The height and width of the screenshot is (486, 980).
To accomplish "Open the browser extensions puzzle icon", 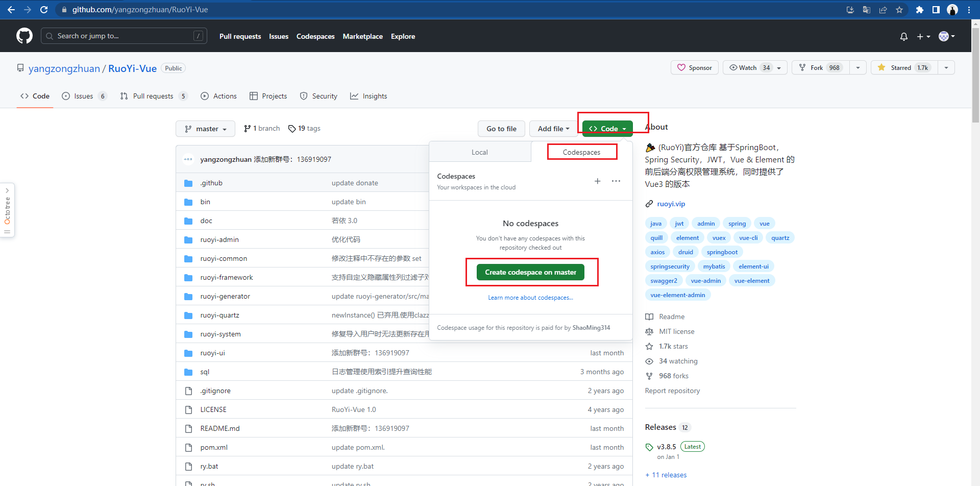I will click(920, 10).
